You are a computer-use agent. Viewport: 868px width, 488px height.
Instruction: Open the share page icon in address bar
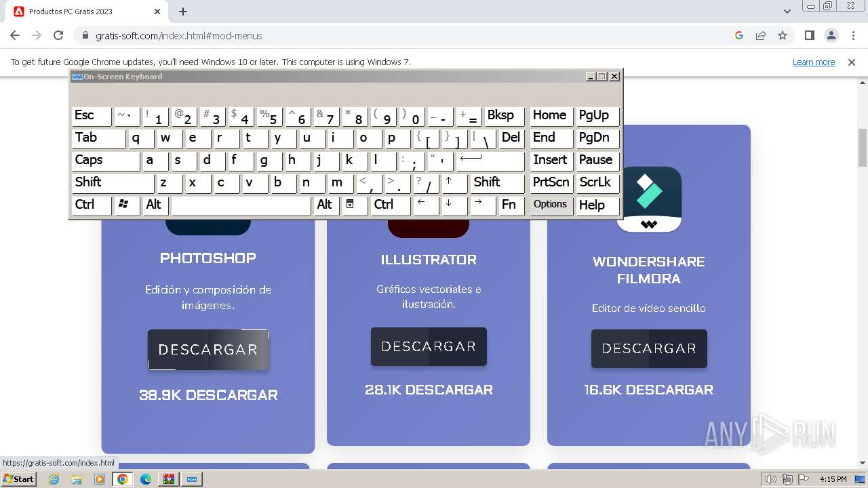[761, 35]
